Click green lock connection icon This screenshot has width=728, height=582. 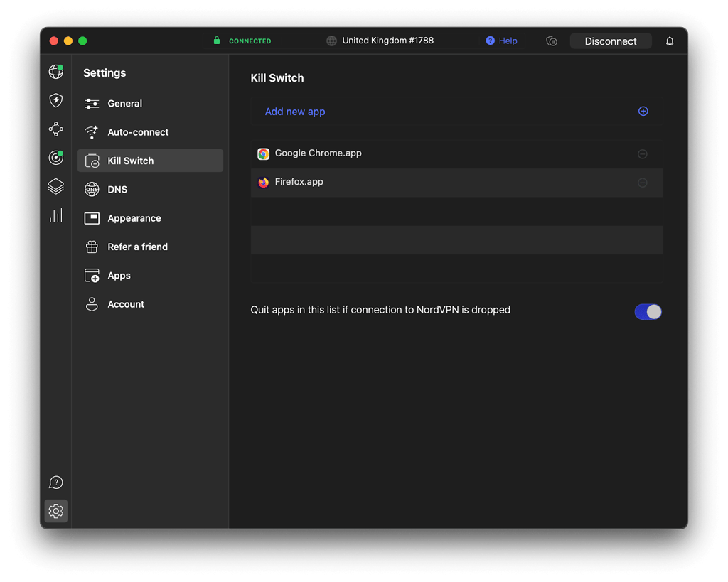pos(217,41)
